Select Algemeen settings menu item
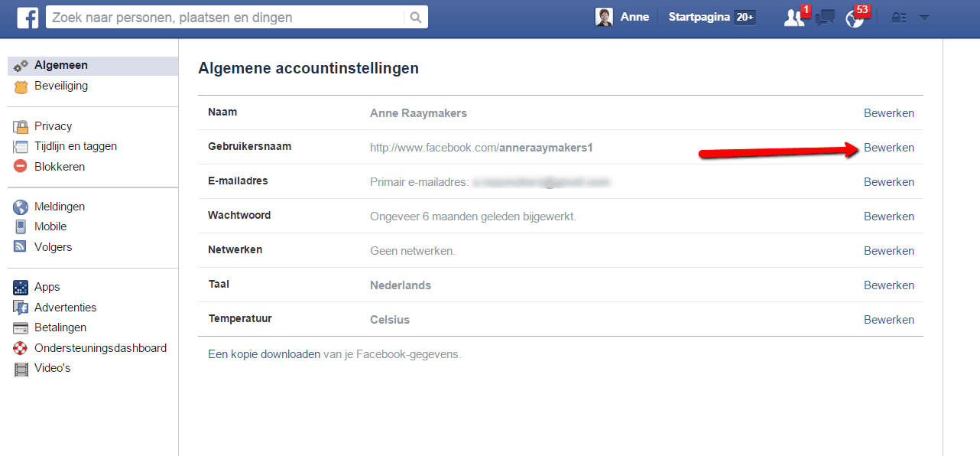The image size is (980, 456). (93, 66)
